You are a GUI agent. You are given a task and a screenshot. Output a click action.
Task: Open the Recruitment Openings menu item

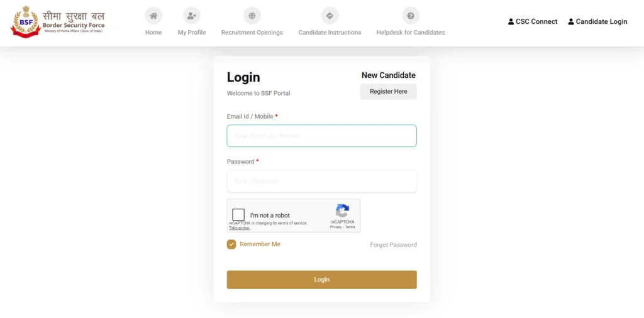252,32
